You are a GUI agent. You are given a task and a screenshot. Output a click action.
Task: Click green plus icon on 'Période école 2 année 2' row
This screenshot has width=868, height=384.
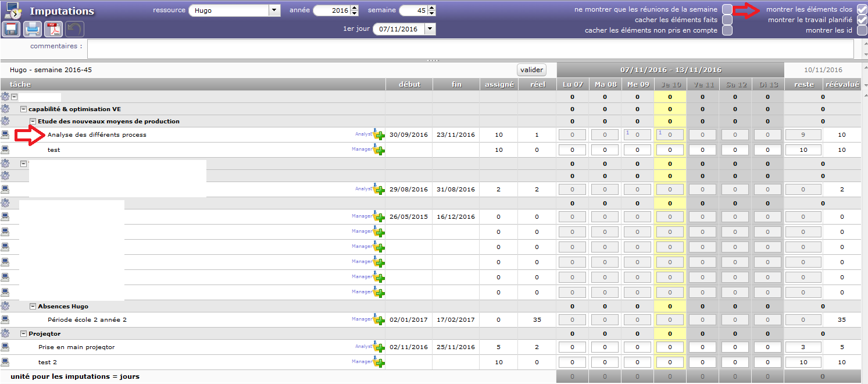pos(379,320)
